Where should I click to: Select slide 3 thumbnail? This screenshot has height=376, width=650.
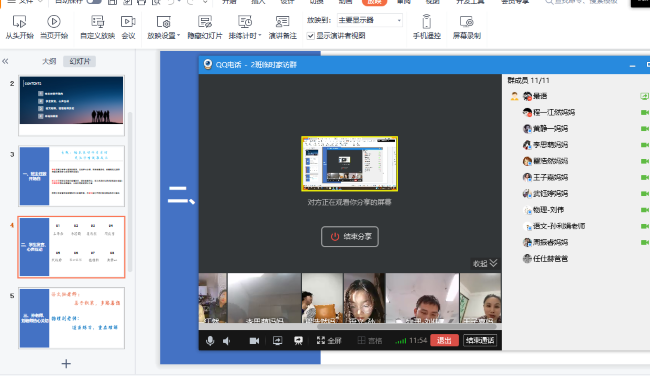click(71, 176)
